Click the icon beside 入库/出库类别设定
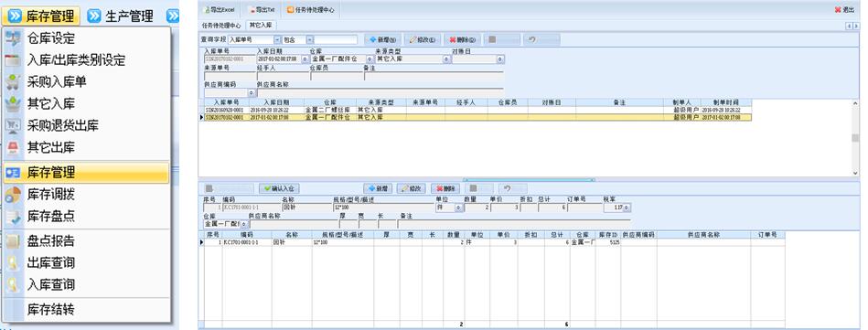 (x=13, y=60)
